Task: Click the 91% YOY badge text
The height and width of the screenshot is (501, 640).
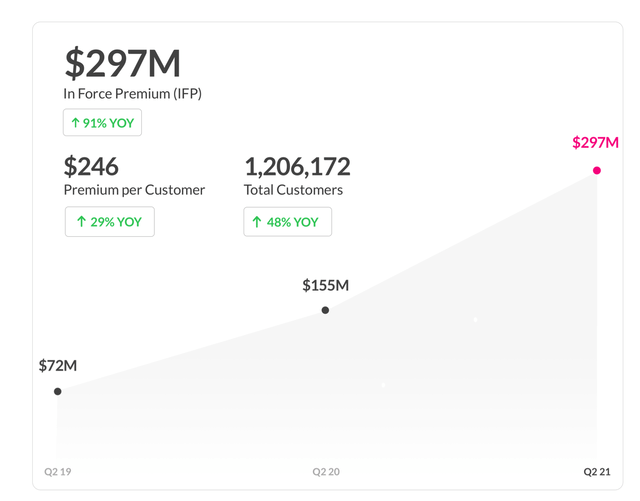Action: tap(108, 124)
